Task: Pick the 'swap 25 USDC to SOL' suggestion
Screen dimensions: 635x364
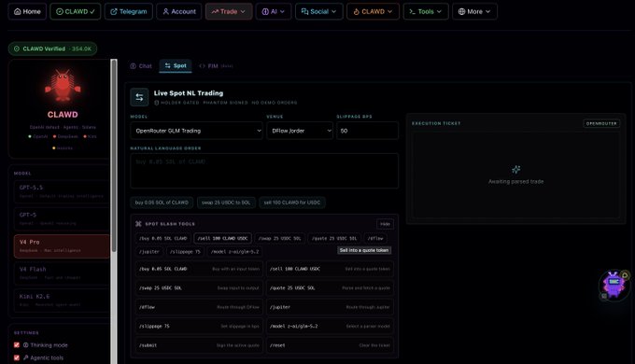Action: tap(226, 203)
